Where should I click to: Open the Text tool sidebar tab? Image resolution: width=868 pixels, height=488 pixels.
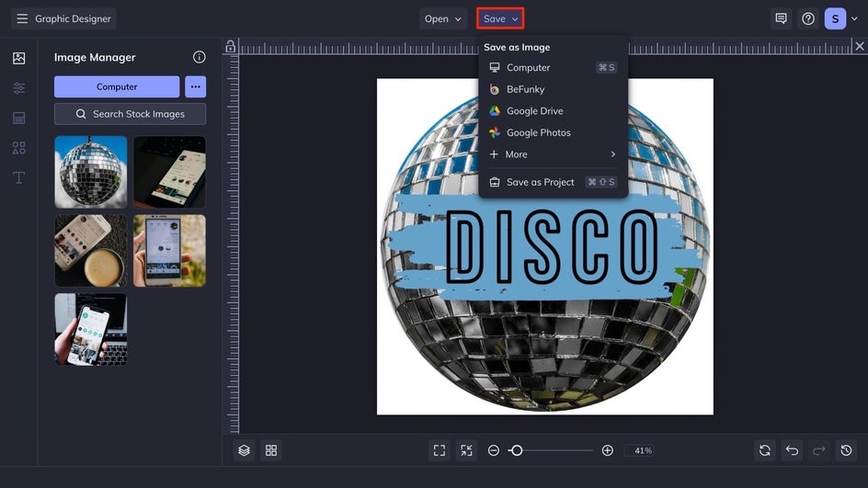point(18,177)
